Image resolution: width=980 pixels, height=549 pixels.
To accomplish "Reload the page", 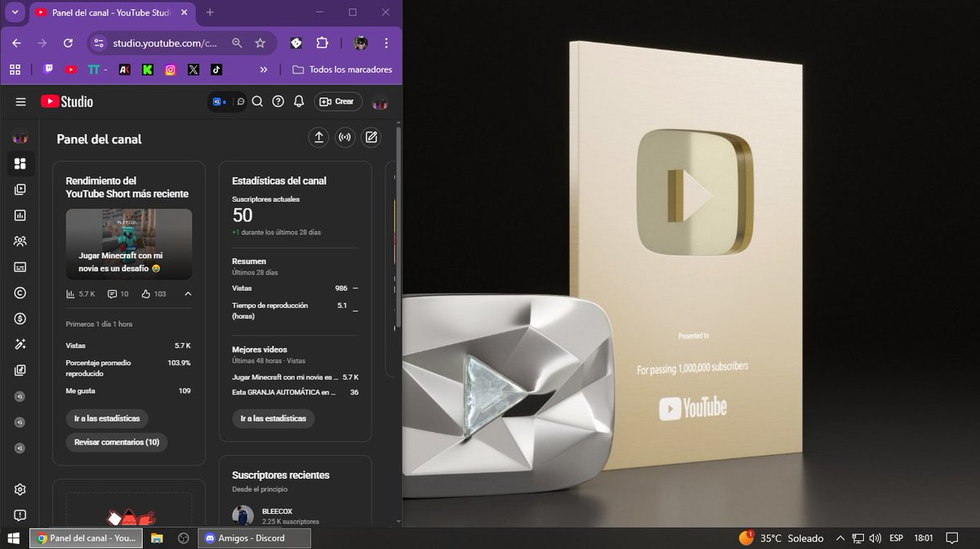I will [69, 43].
